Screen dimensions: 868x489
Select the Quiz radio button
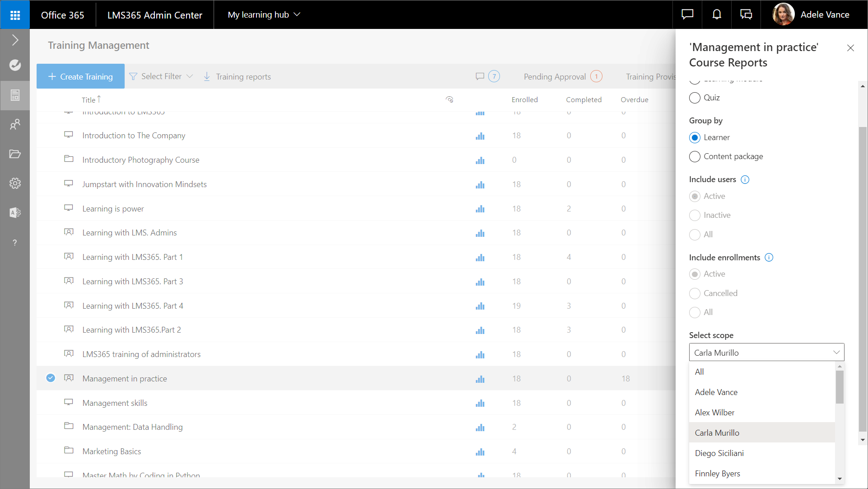(x=695, y=98)
